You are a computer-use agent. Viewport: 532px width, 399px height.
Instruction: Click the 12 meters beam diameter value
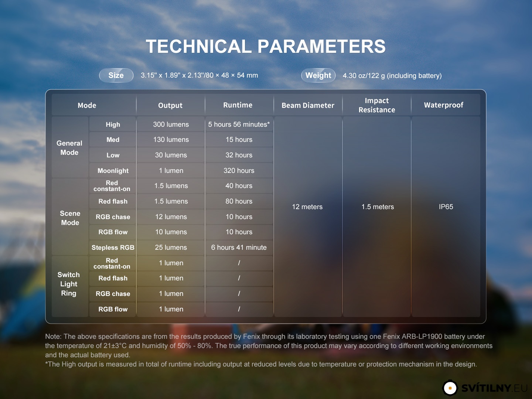307,207
